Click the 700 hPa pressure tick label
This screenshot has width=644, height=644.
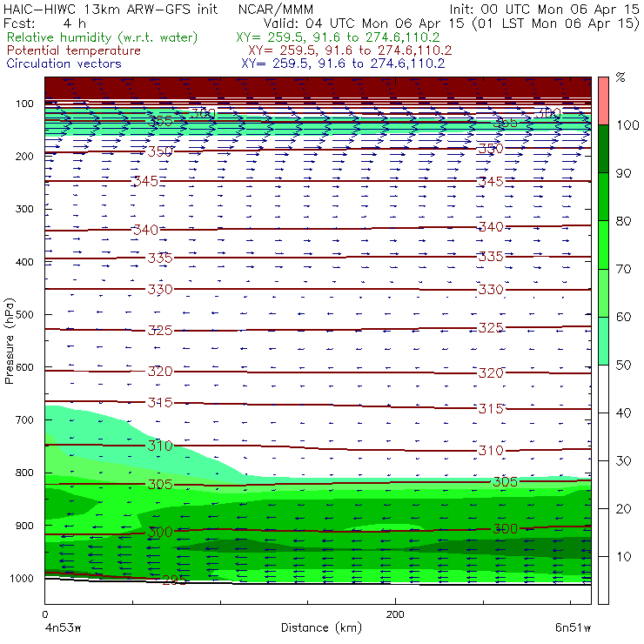click(24, 419)
